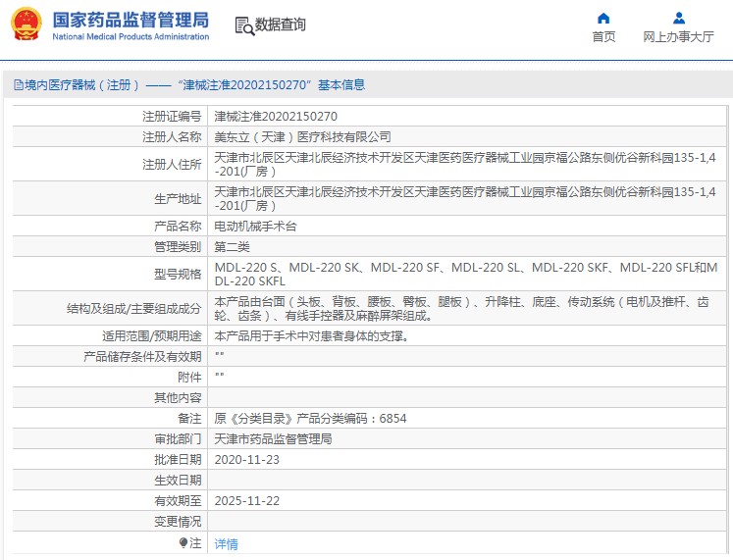Open 网上办事大厅 text link
The image size is (733, 560).
(678, 37)
